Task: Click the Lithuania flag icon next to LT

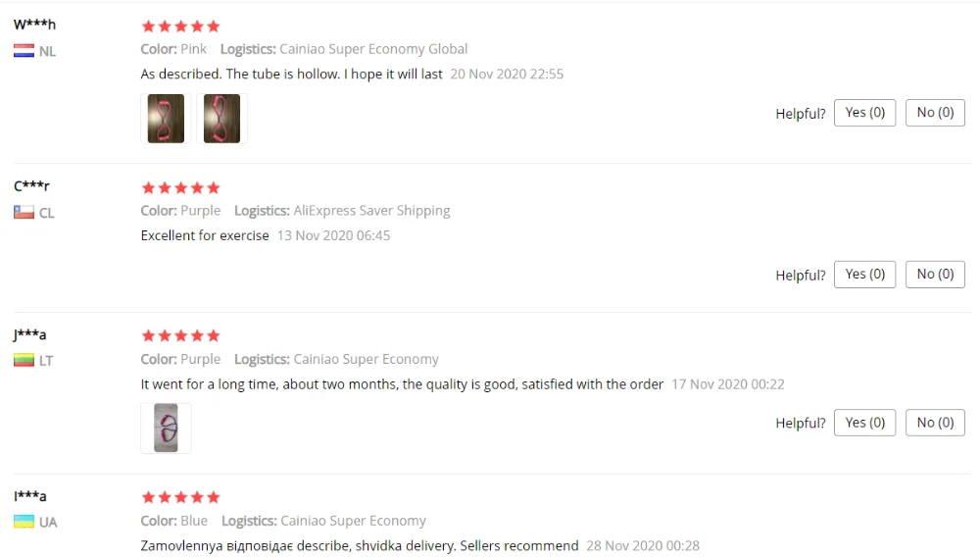Action: (x=24, y=360)
